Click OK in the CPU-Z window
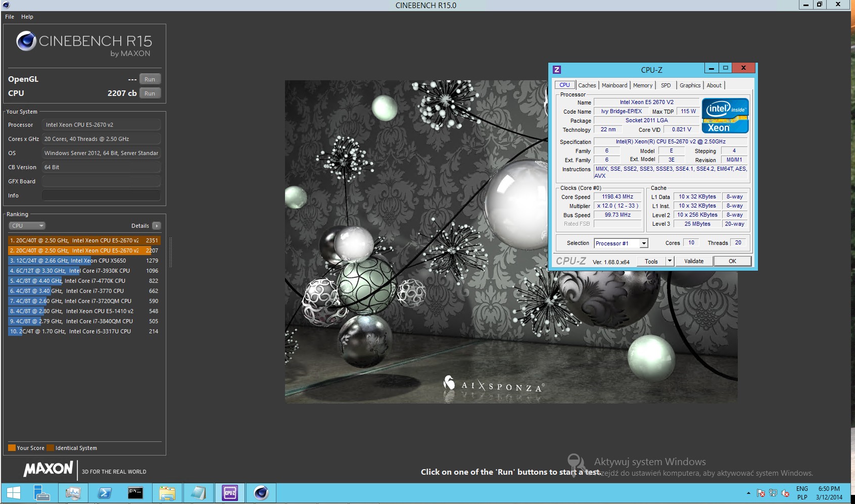 pos(732,261)
